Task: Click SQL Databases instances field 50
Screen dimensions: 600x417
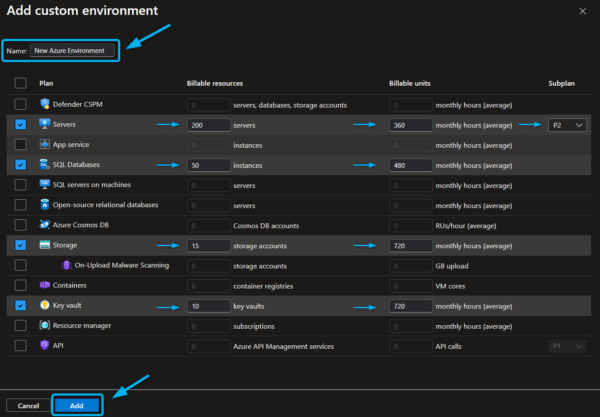Action: 209,165
